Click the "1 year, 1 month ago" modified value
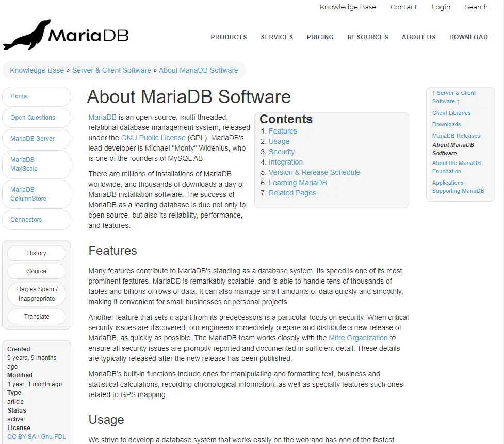The height and width of the screenshot is (444, 504). click(x=35, y=384)
